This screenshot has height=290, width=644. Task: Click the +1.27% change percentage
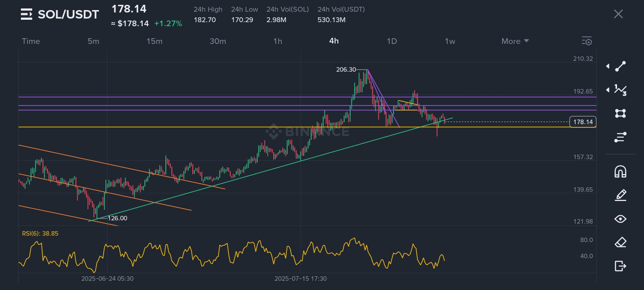(x=168, y=23)
